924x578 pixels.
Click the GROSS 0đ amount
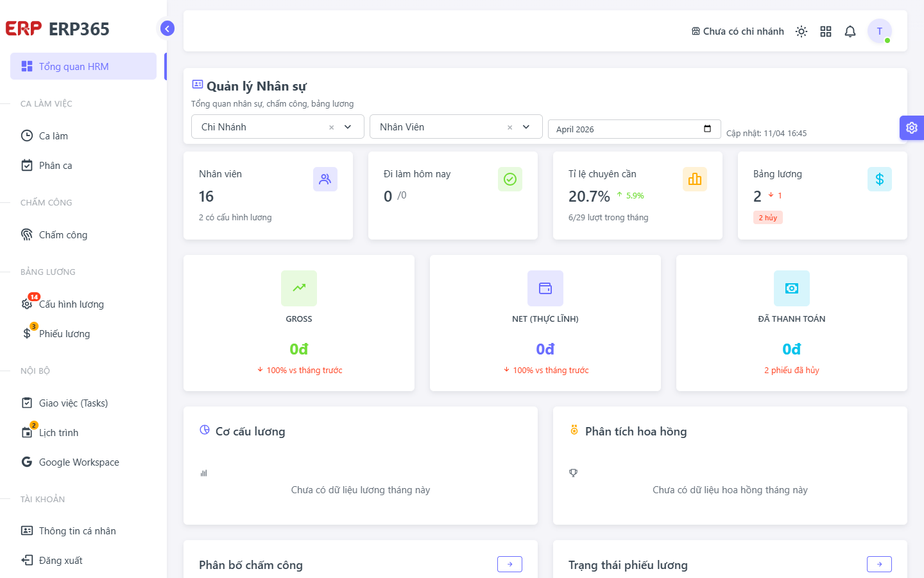click(x=299, y=349)
